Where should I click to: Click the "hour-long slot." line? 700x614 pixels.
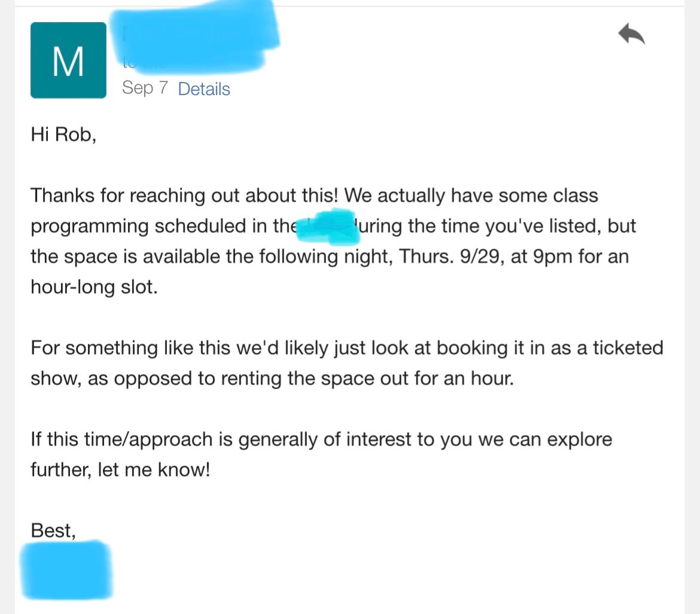tap(94, 287)
